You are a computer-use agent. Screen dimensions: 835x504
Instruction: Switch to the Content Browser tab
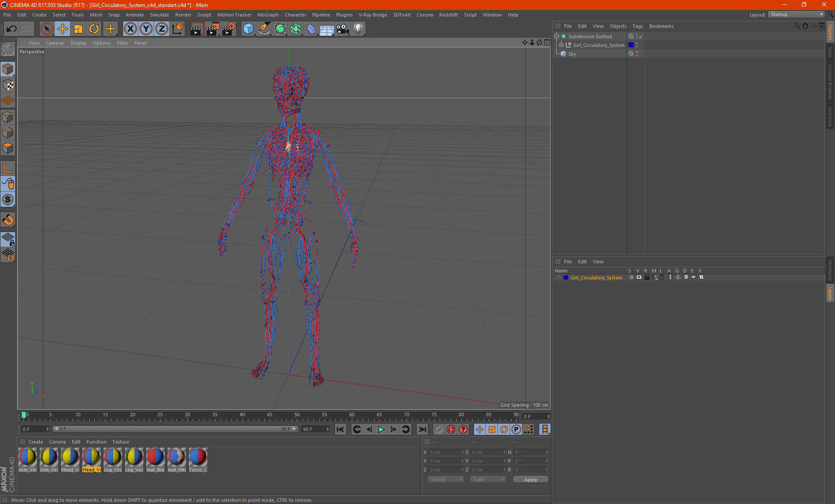pos(830,82)
